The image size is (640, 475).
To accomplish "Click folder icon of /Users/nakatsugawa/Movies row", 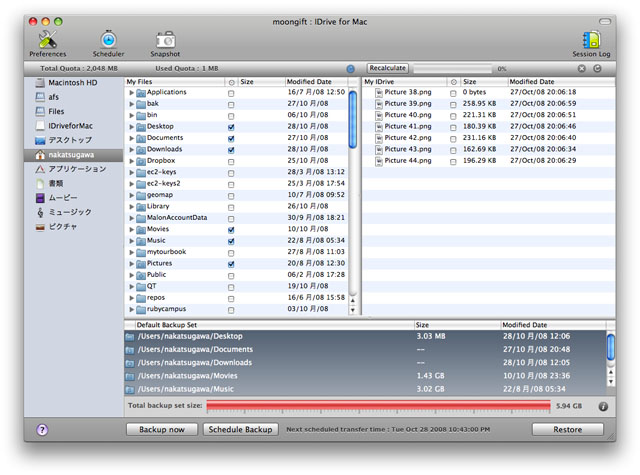I will (x=130, y=376).
